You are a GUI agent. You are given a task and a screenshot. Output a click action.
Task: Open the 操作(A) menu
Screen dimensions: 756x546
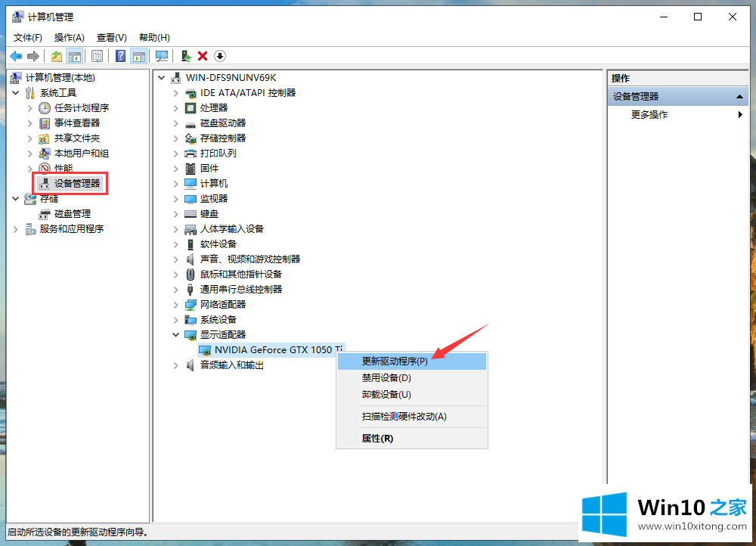(70, 38)
